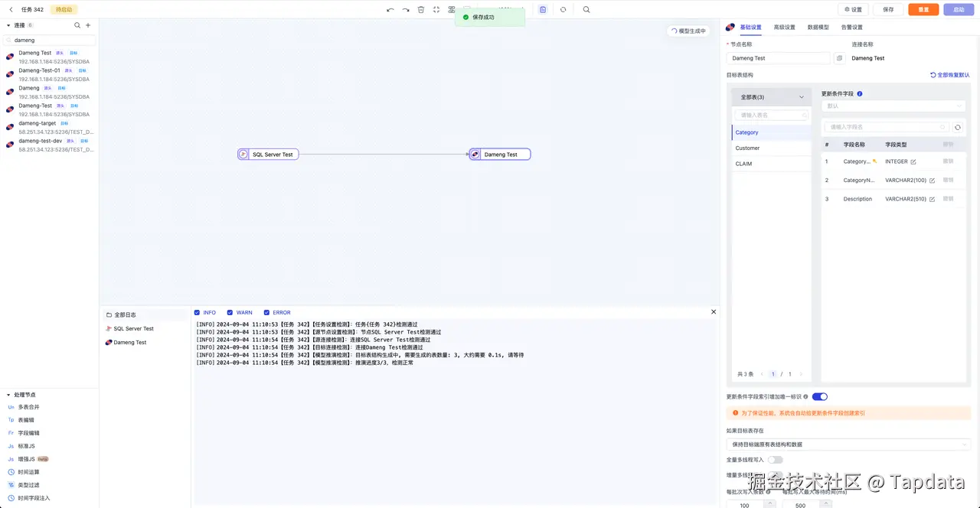This screenshot has height=508, width=980.
Task: Click the 节点名称 input field
Action: tap(779, 58)
